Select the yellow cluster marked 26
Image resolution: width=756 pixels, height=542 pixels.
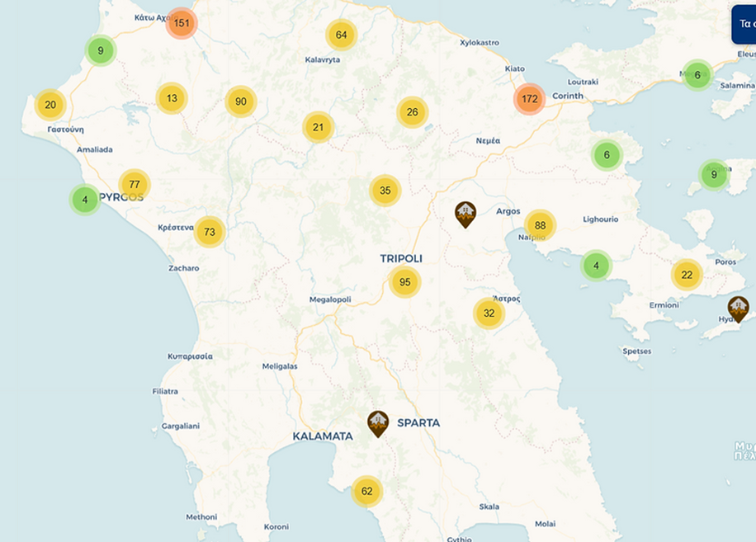click(412, 112)
